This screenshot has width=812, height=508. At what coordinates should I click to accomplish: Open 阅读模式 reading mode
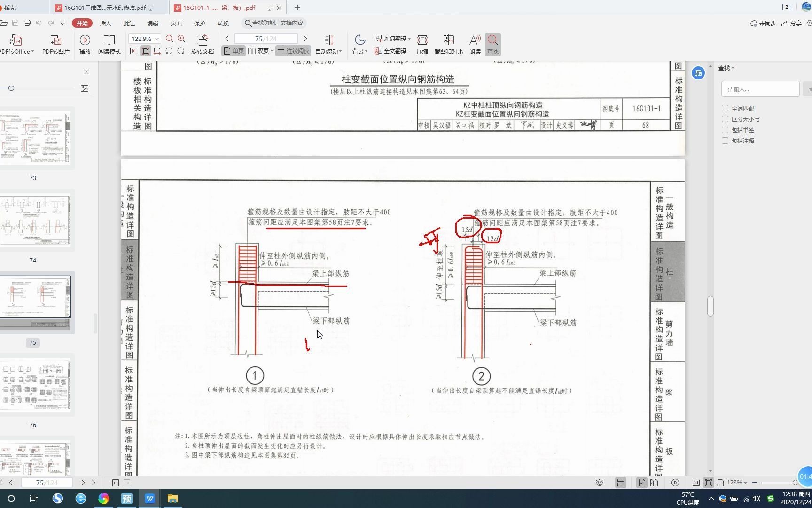pos(109,44)
